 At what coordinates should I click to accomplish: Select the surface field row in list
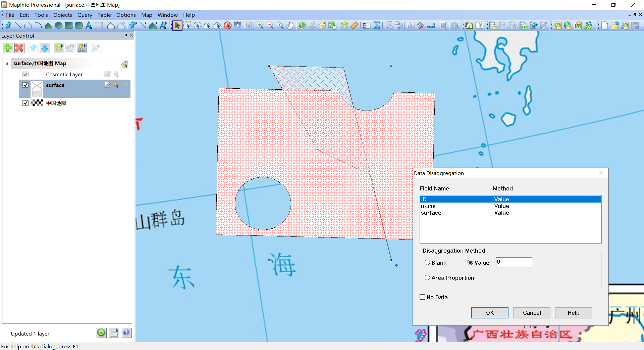510,213
